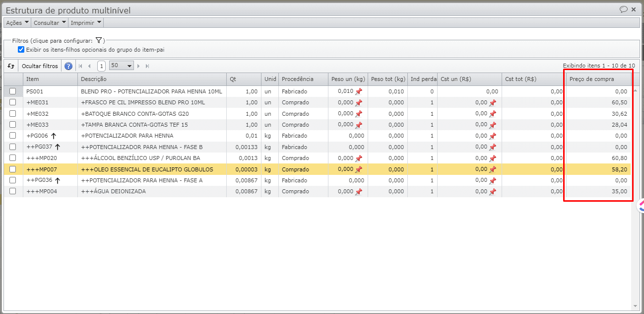Click the page number 1 field
This screenshot has height=314, width=644.
101,66
